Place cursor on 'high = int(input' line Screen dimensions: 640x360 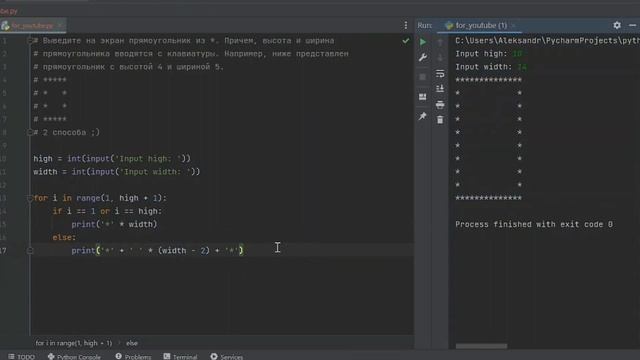pyautogui.click(x=112, y=158)
